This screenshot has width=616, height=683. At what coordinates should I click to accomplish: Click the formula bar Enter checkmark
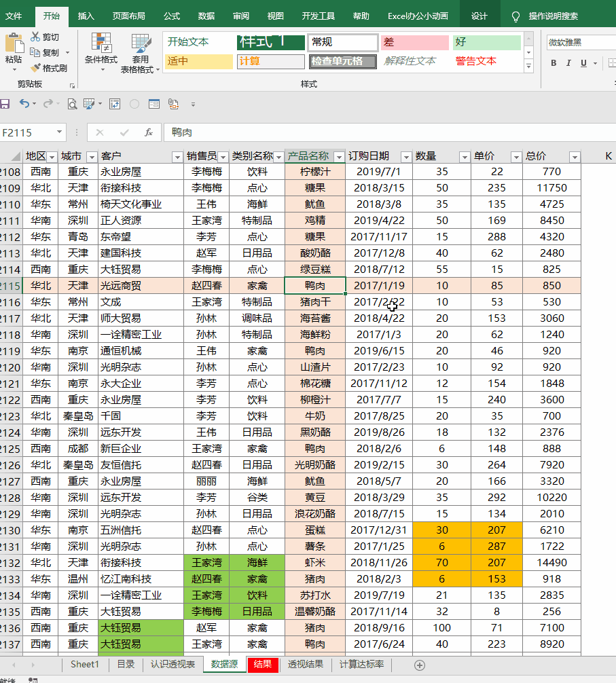click(x=124, y=132)
